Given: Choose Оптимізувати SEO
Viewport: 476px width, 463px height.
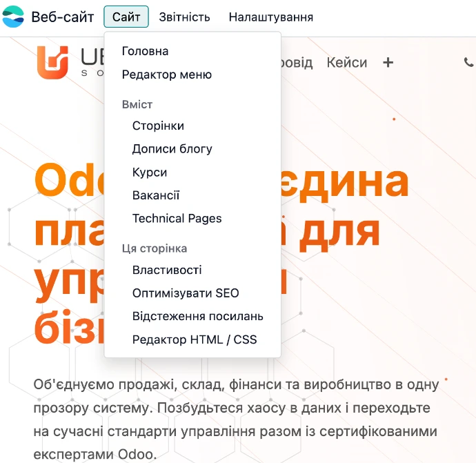Looking at the screenshot, I should (192, 293).
